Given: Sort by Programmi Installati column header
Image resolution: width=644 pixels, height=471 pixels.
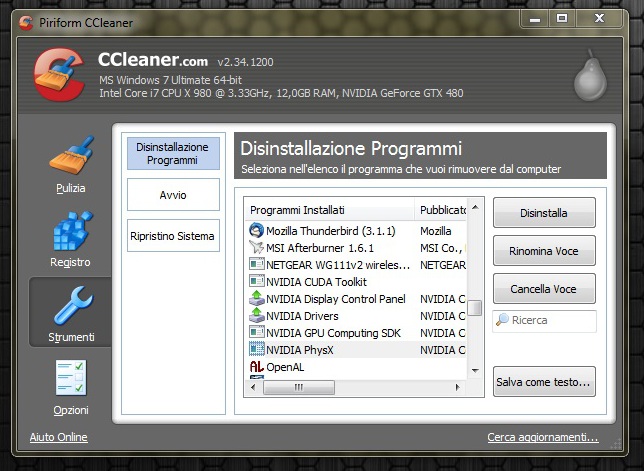Looking at the screenshot, I should (x=330, y=210).
